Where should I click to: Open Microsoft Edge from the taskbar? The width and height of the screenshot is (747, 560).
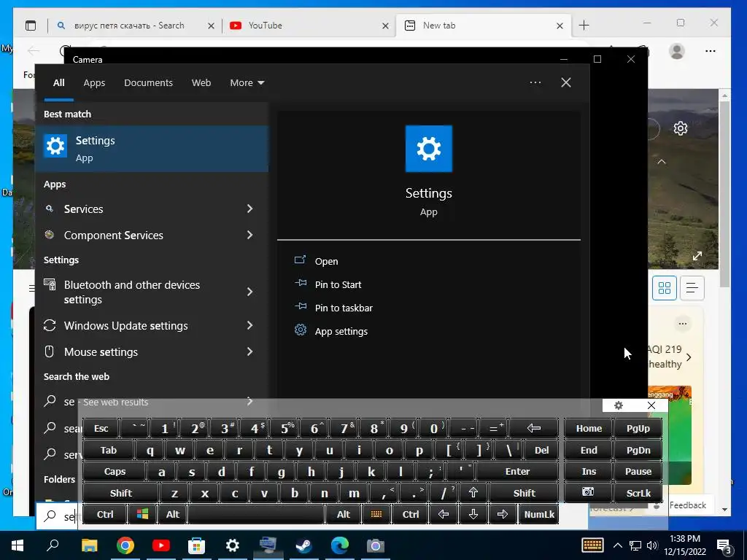coord(340,545)
